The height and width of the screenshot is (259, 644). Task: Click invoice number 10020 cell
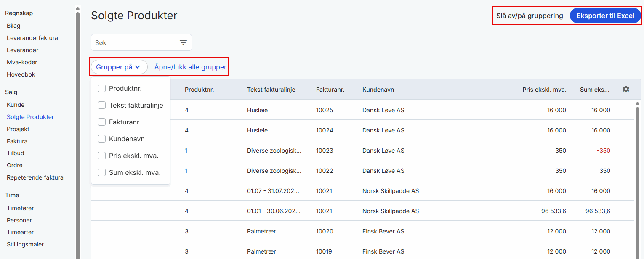coord(325,231)
